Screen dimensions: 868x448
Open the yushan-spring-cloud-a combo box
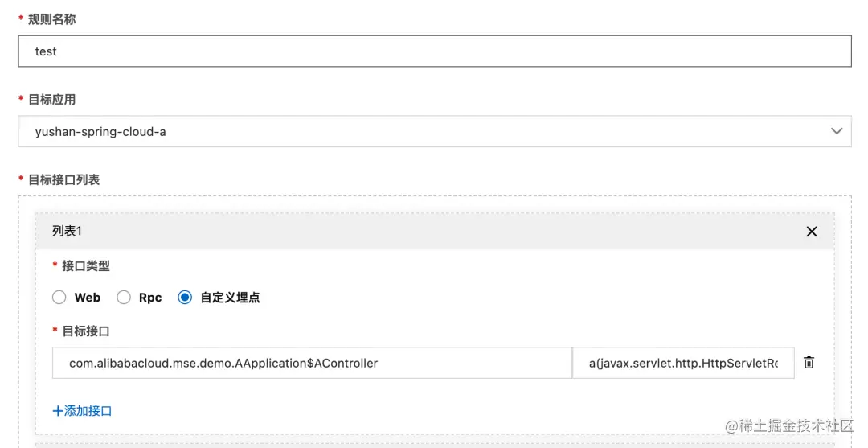pos(435,131)
